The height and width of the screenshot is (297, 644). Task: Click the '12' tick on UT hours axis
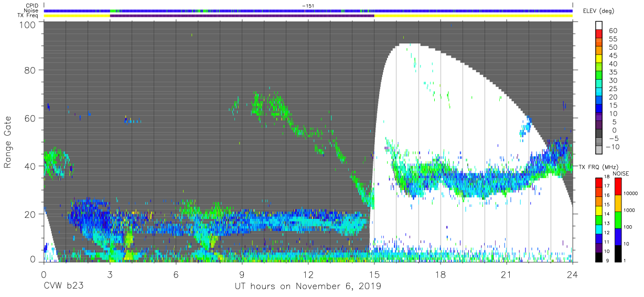pyautogui.click(x=308, y=274)
